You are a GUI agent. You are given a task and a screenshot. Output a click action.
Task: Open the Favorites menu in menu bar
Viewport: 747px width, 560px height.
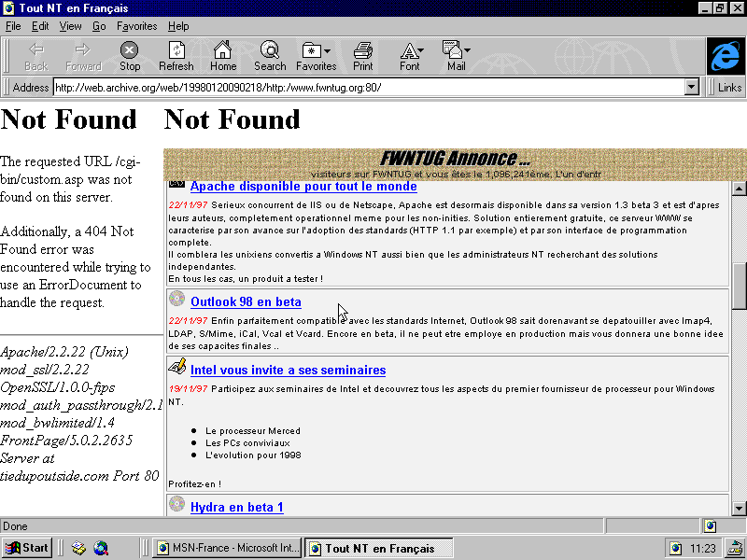coord(136,26)
